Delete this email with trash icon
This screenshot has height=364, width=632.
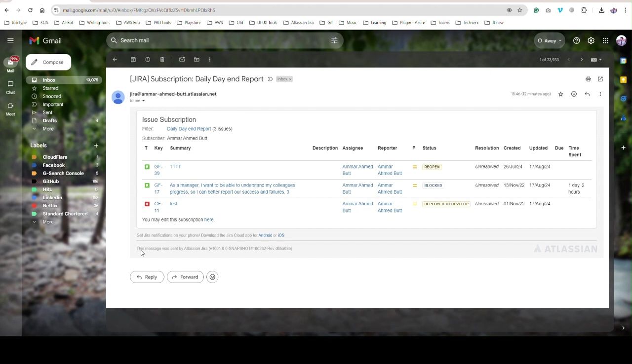tap(162, 60)
